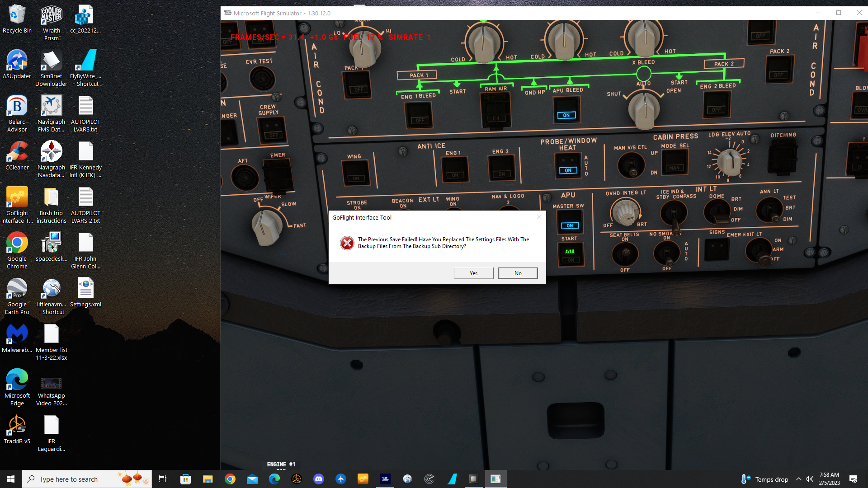Image resolution: width=868 pixels, height=488 pixels.
Task: Click the EMER EXIT LT switch
Action: [x=759, y=251]
